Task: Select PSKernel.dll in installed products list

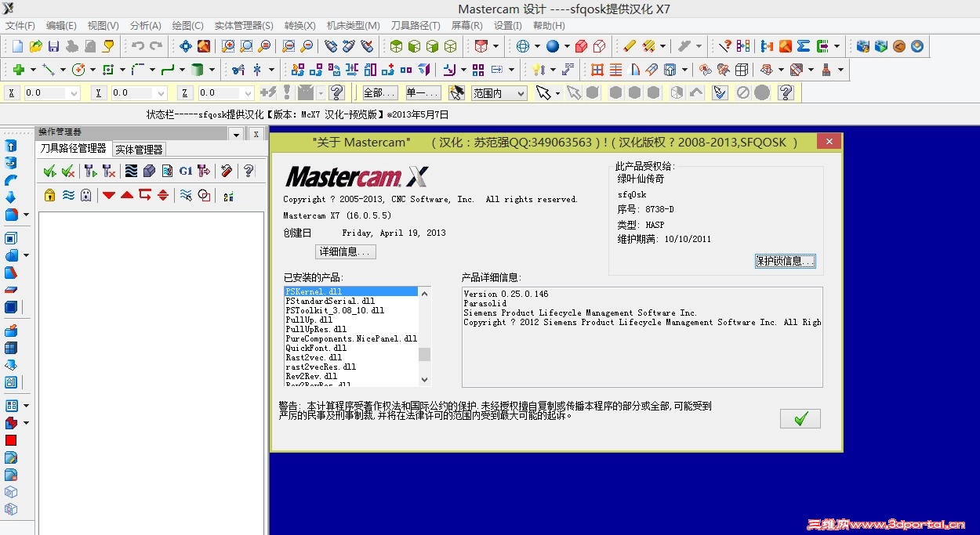Action: [x=350, y=291]
